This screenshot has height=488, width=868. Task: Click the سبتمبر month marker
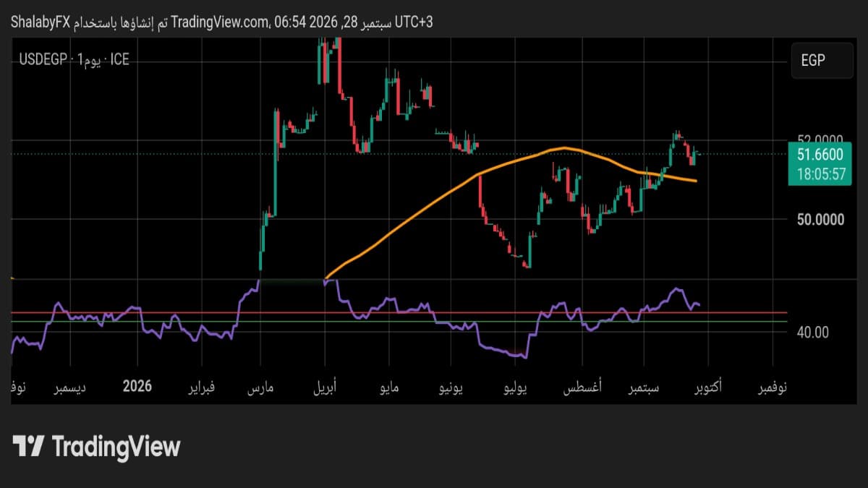click(x=643, y=388)
